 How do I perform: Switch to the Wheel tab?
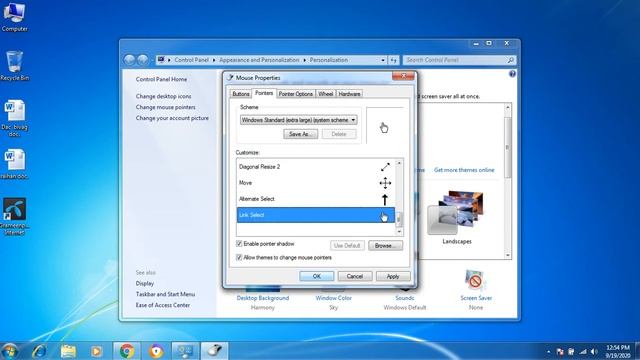click(325, 94)
